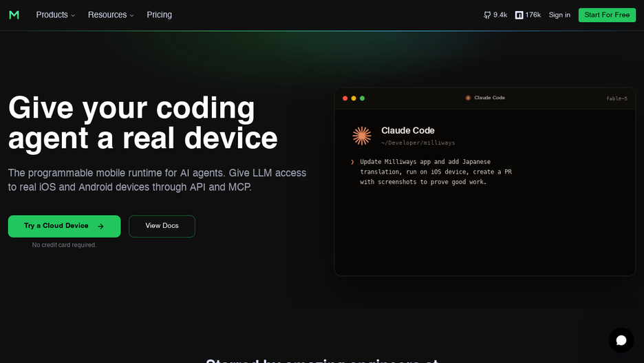Screen dimensions: 644x363
Task: Click the fable-5 label in terminal header
Action: coord(616,98)
